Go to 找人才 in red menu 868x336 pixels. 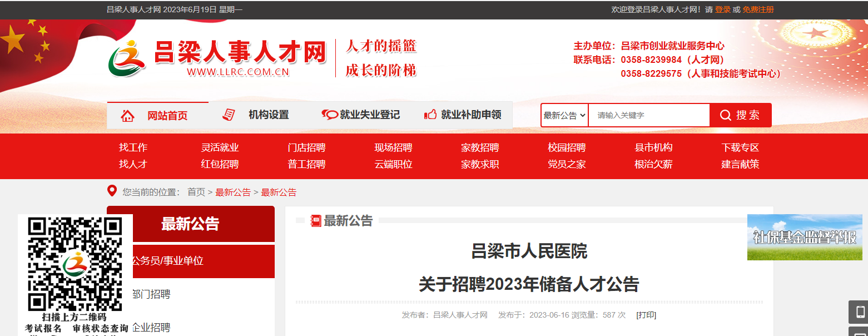[x=133, y=164]
